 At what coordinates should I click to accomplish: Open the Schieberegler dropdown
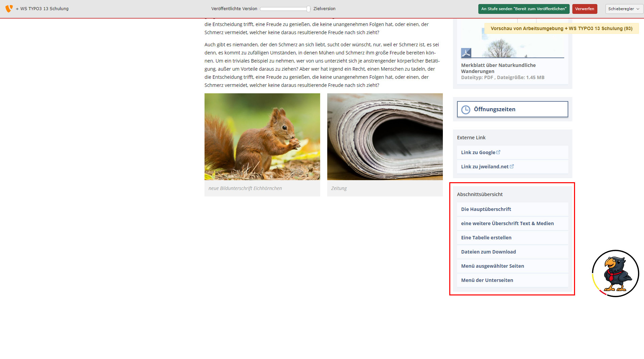click(624, 9)
